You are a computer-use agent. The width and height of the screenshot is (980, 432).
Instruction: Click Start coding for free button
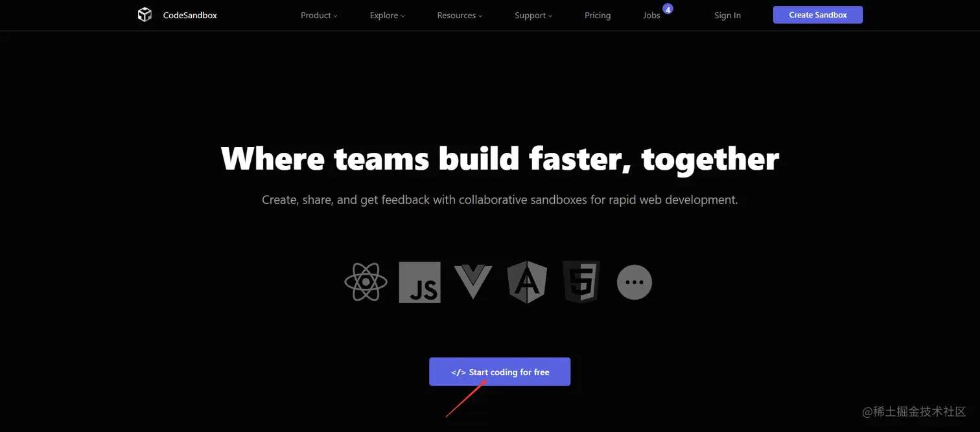500,372
